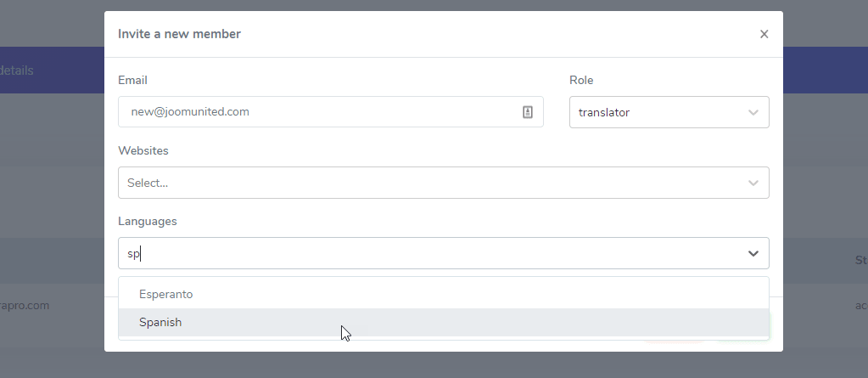Image resolution: width=868 pixels, height=378 pixels.
Task: Click the Email field label
Action: tap(132, 80)
